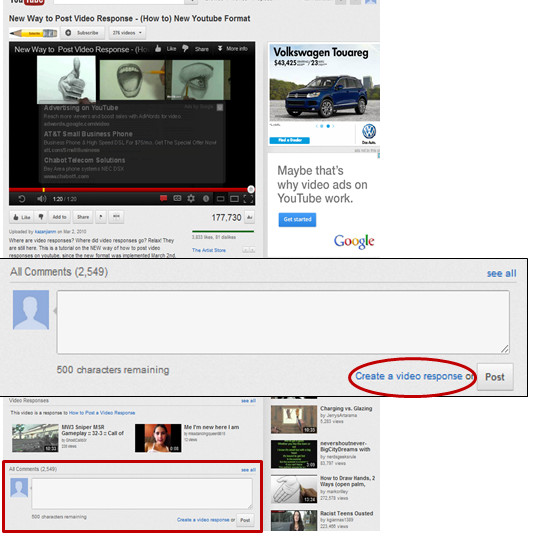Screen dimensions: 537x539
Task: Open the How to Post a Video Response link
Action: tap(102, 413)
